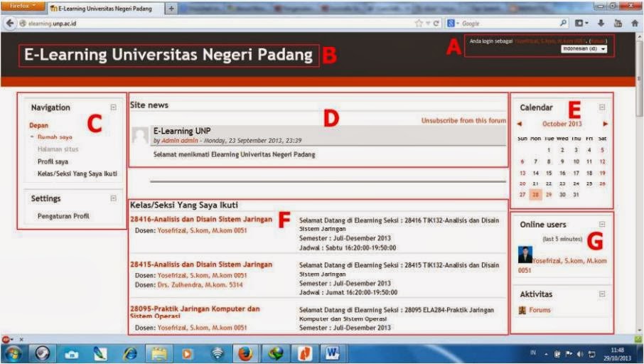Collapse the Calendar block
Screen dimensions: 644x364
[601, 107]
